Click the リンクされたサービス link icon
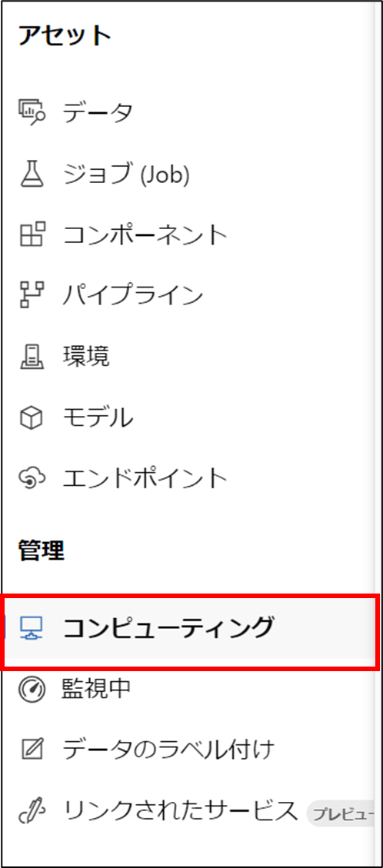The width and height of the screenshot is (383, 868). (32, 812)
